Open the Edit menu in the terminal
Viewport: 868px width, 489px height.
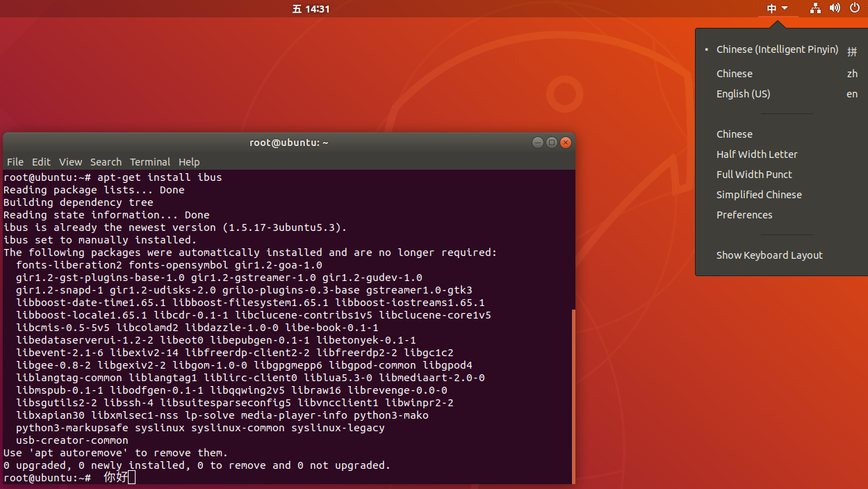(40, 161)
